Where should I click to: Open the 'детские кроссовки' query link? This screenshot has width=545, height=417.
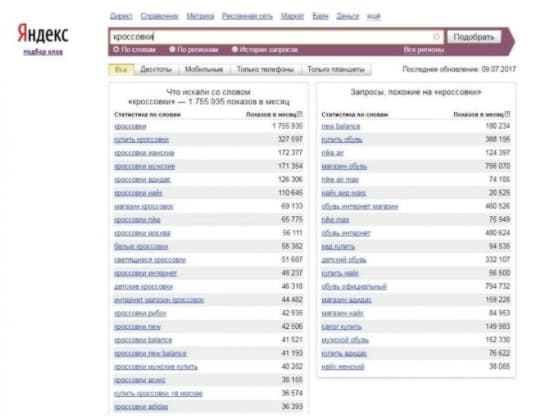(143, 287)
